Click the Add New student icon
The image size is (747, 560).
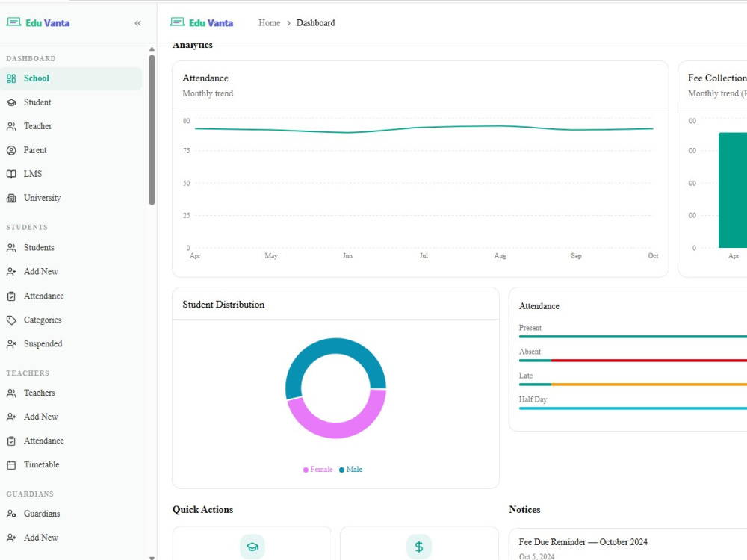tap(11, 272)
